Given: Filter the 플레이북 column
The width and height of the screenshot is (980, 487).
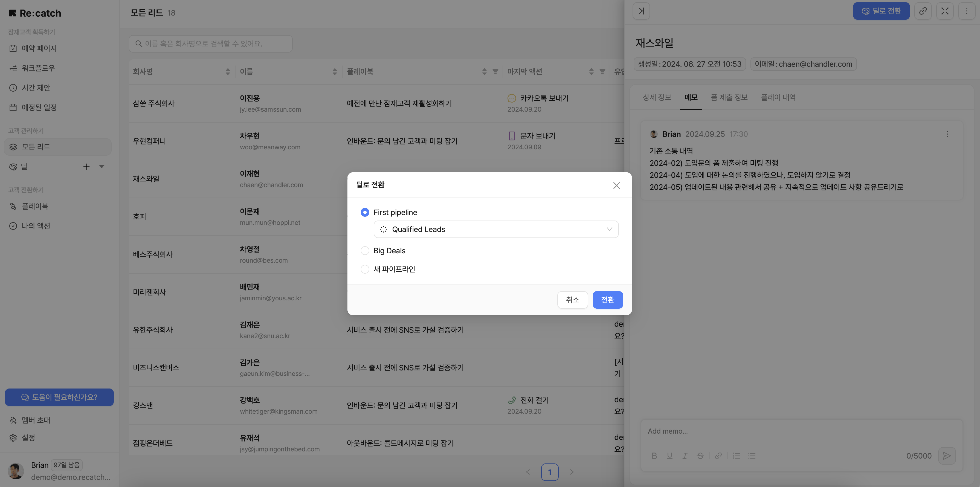Looking at the screenshot, I should pos(495,71).
